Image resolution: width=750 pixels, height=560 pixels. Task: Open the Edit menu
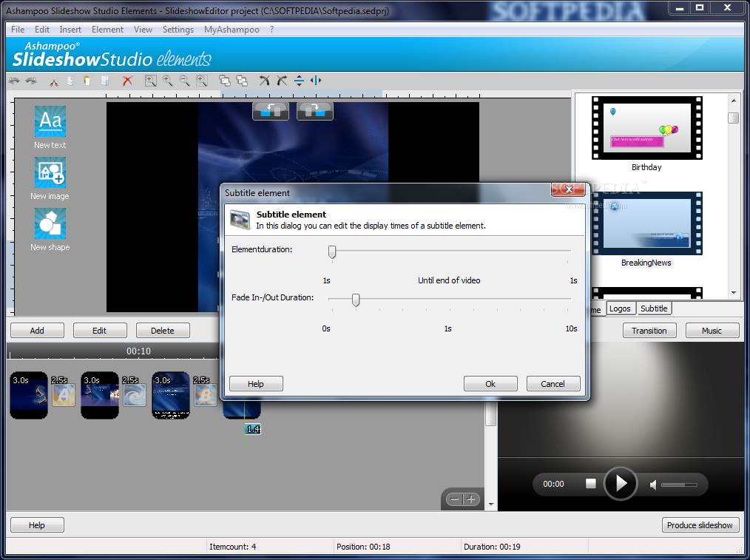[42, 30]
